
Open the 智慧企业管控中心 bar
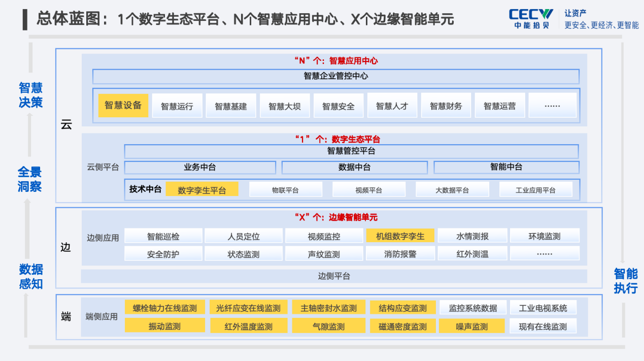point(335,77)
